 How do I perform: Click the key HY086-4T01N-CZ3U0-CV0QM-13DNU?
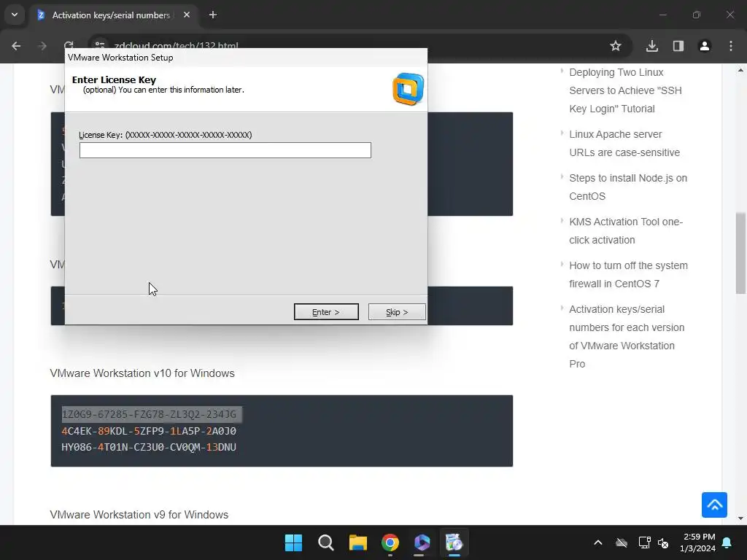[x=149, y=447]
